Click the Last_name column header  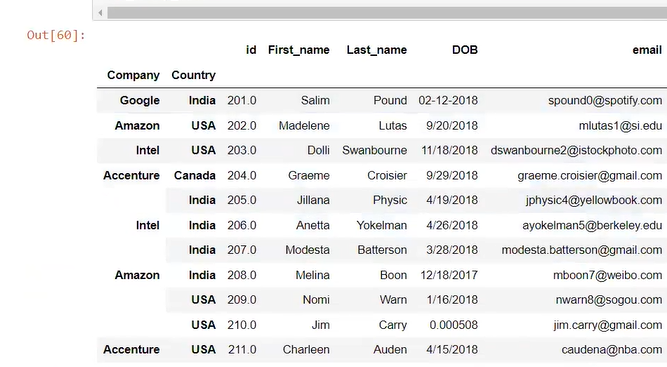376,50
